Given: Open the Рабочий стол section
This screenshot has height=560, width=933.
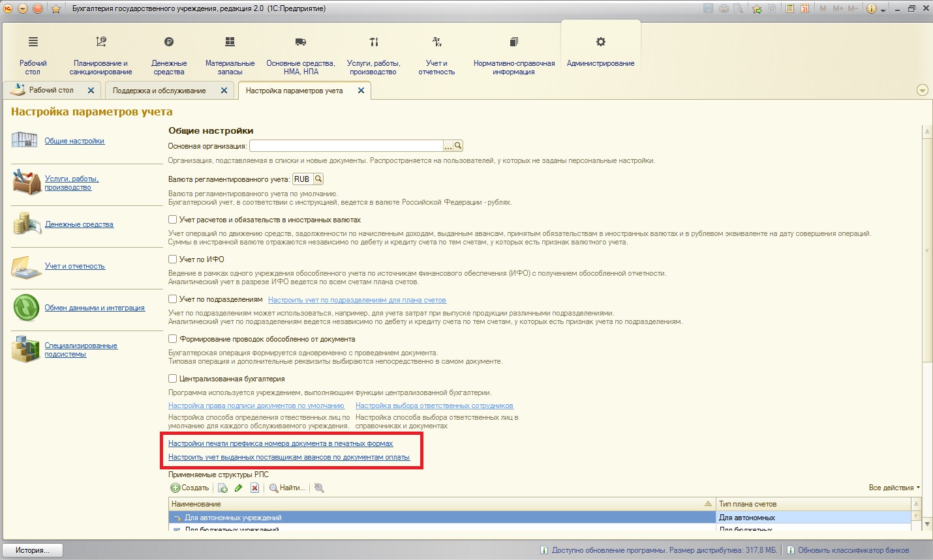Looking at the screenshot, I should (x=33, y=55).
